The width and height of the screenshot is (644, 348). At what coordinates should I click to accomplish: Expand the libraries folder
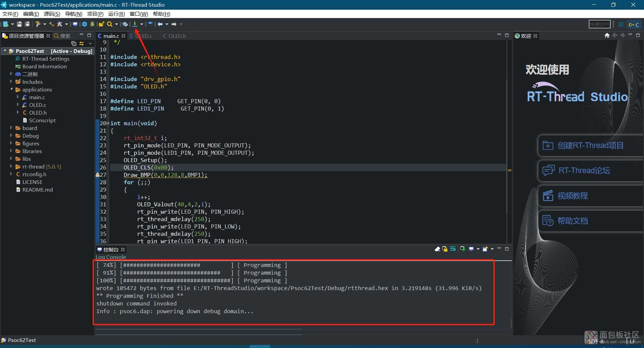(11, 151)
